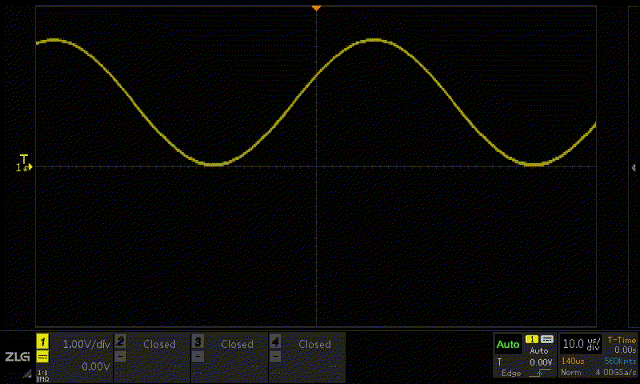Open the 1.00V/div vertical scale setting
This screenshot has width=640, height=384.
[87, 344]
